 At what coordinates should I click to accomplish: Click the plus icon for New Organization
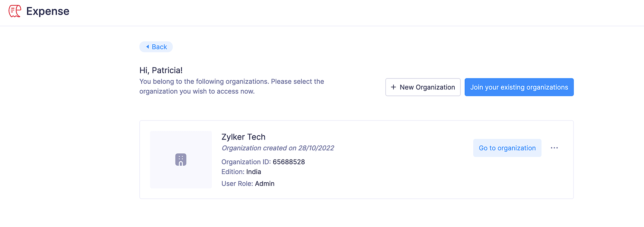(393, 87)
